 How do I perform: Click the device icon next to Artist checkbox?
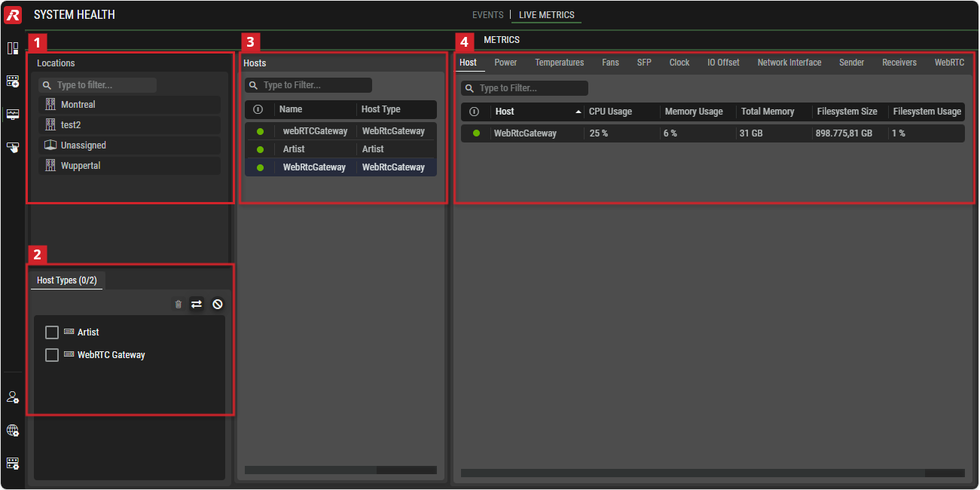69,332
